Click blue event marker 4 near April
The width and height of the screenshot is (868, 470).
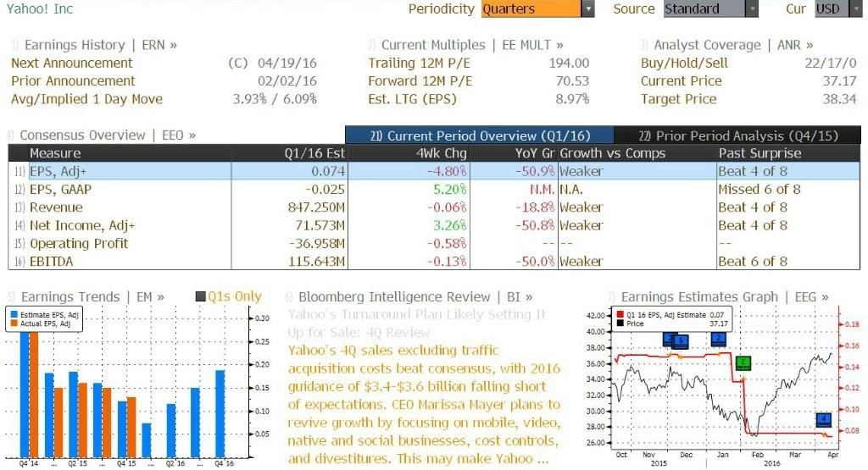tap(824, 420)
